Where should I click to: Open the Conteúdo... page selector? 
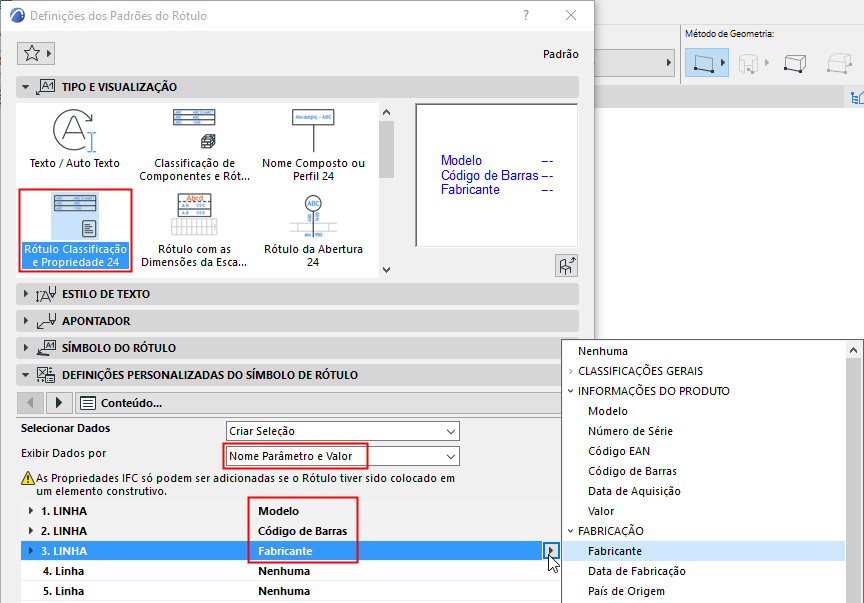[x=317, y=403]
